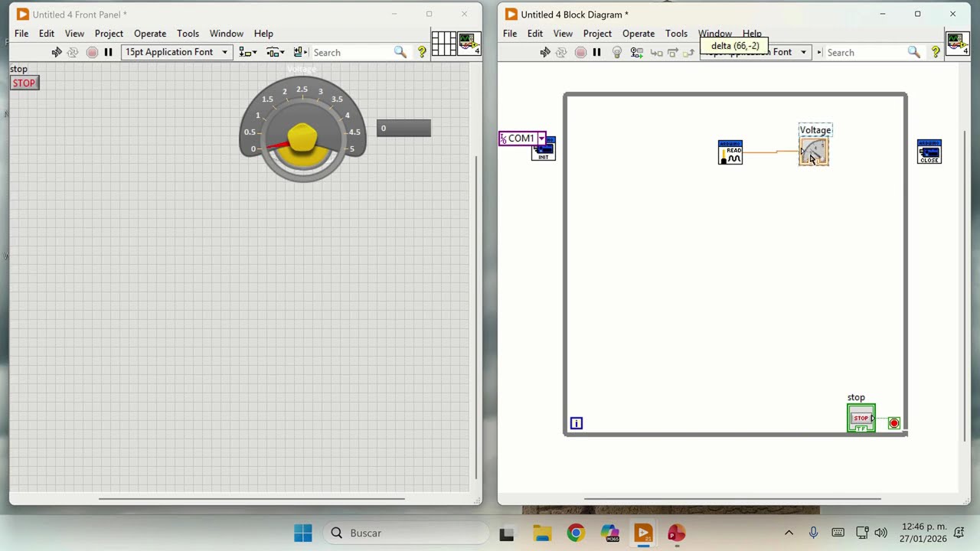980x551 pixels.
Task: Show Context Help on Front Panel
Action: (x=422, y=52)
